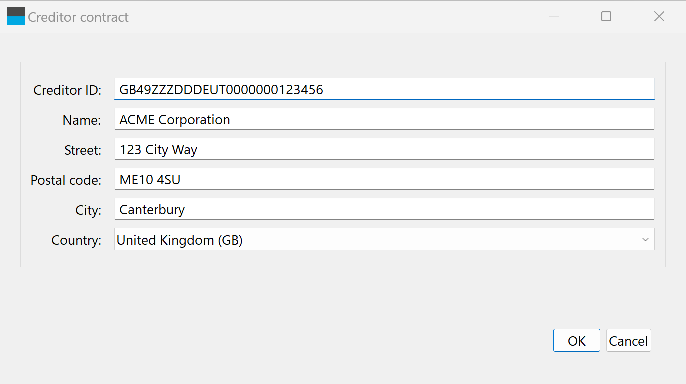Click the Name label
686x384 pixels.
[x=81, y=120]
